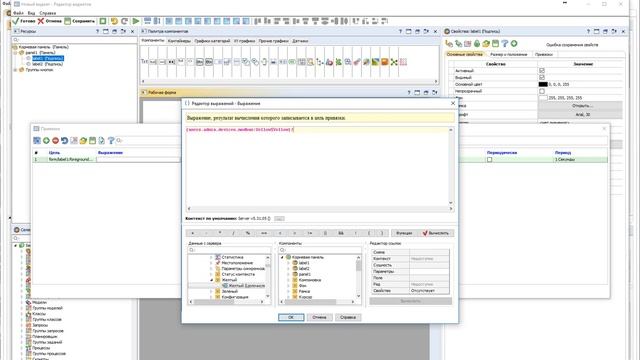Screen dimensions: 640x360
Task: Open the Привязки properties tab
Action: [x=544, y=54]
